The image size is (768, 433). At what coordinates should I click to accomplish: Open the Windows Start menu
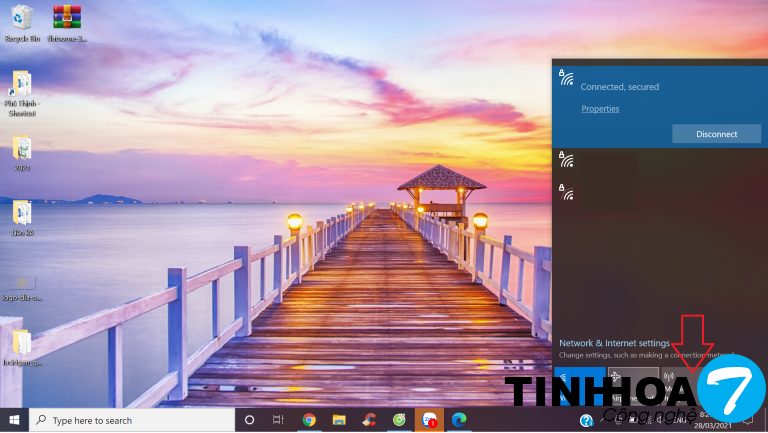(14, 420)
